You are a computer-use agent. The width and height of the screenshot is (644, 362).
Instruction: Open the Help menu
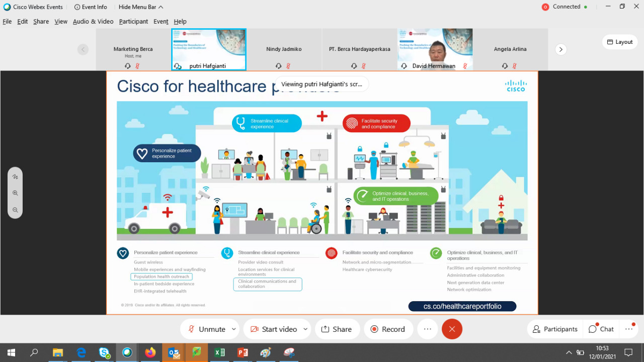pyautogui.click(x=180, y=22)
